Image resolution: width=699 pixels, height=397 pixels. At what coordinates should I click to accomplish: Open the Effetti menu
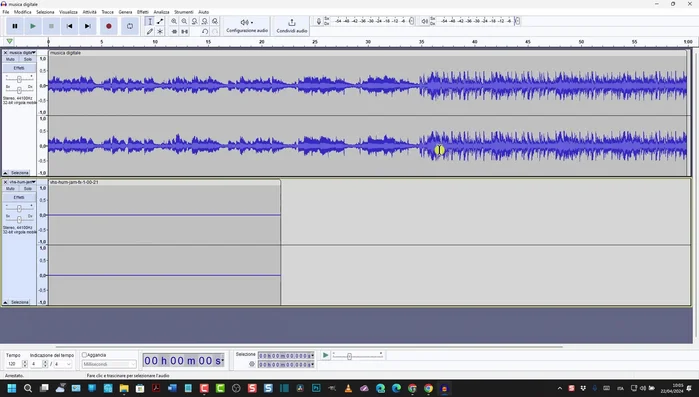pyautogui.click(x=143, y=12)
